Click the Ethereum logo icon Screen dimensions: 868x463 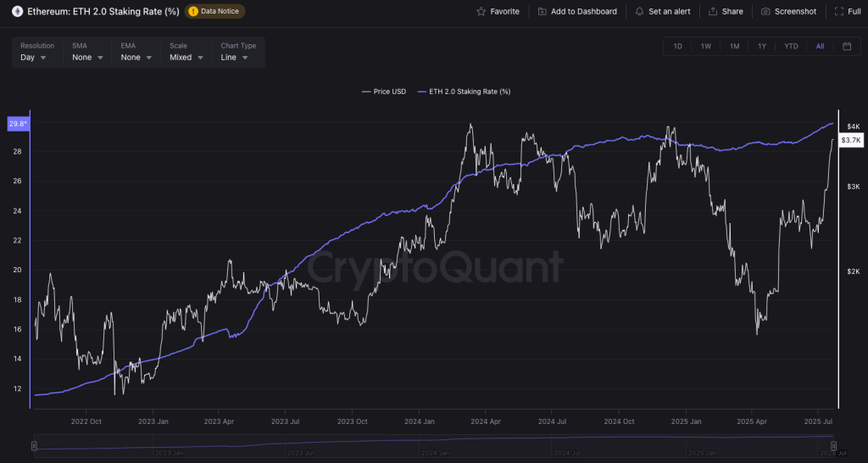[x=17, y=12]
